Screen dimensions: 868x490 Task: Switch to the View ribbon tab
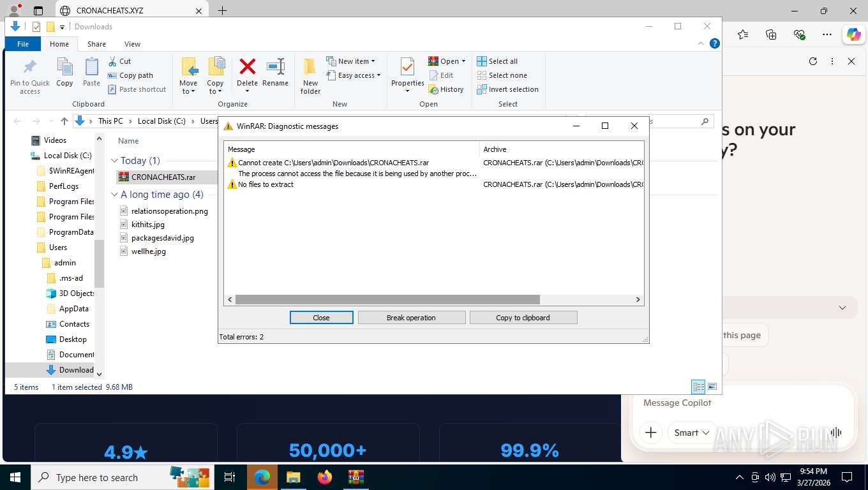coord(132,44)
